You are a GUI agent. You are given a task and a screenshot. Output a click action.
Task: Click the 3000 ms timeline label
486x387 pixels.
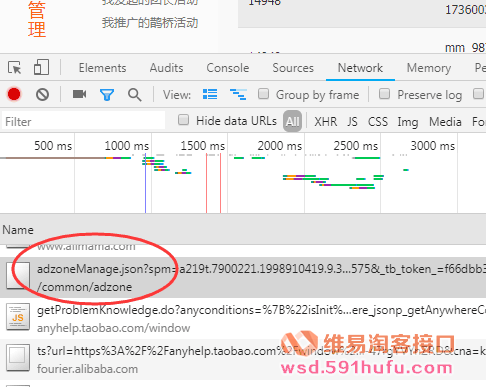433,146
